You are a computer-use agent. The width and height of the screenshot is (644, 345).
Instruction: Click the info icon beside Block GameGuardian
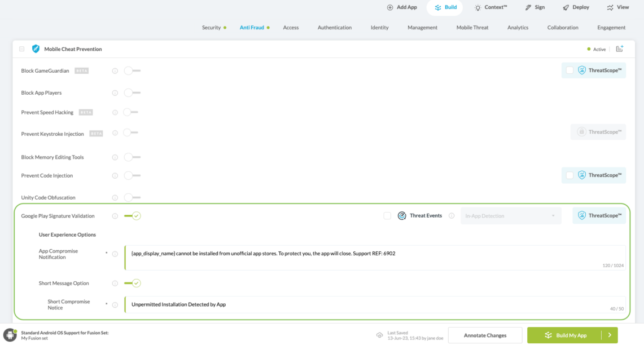point(115,71)
